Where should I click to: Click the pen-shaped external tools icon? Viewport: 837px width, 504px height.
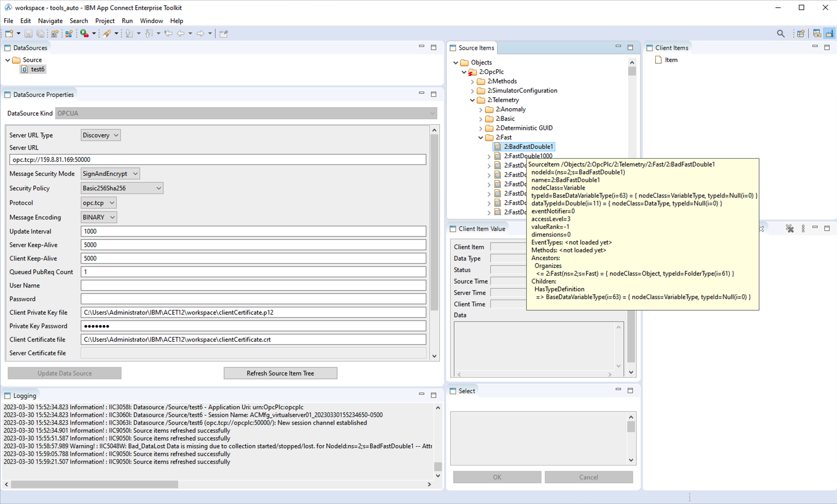click(x=107, y=33)
